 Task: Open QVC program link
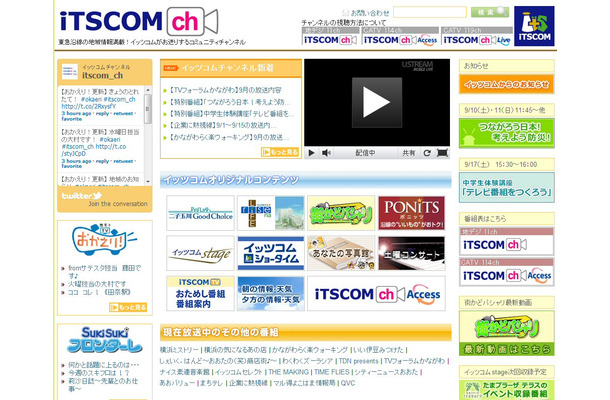[x=348, y=383]
